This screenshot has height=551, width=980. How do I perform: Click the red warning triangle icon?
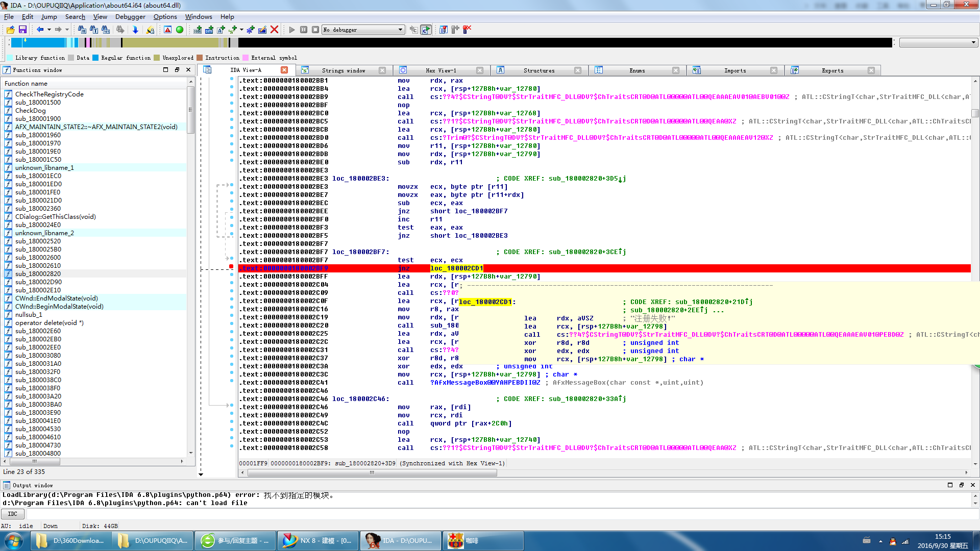click(x=167, y=30)
